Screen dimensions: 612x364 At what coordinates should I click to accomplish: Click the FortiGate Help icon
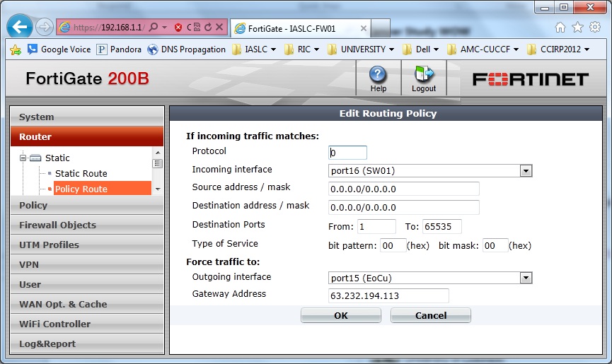378,79
